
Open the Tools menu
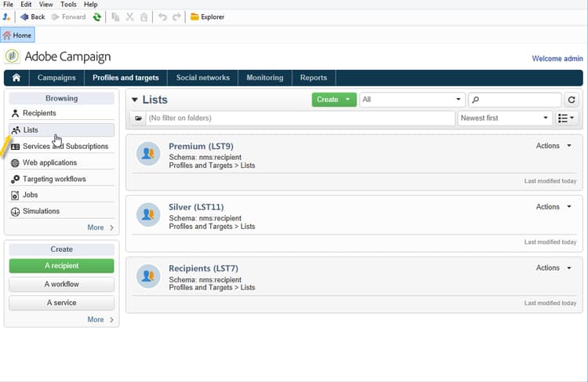pyautogui.click(x=68, y=5)
